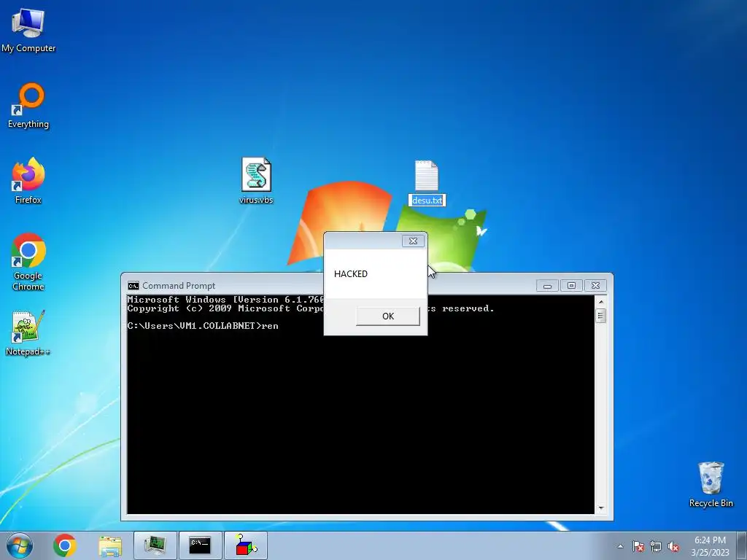
Task: Open the muted volume tray icon
Action: pyautogui.click(x=673, y=546)
